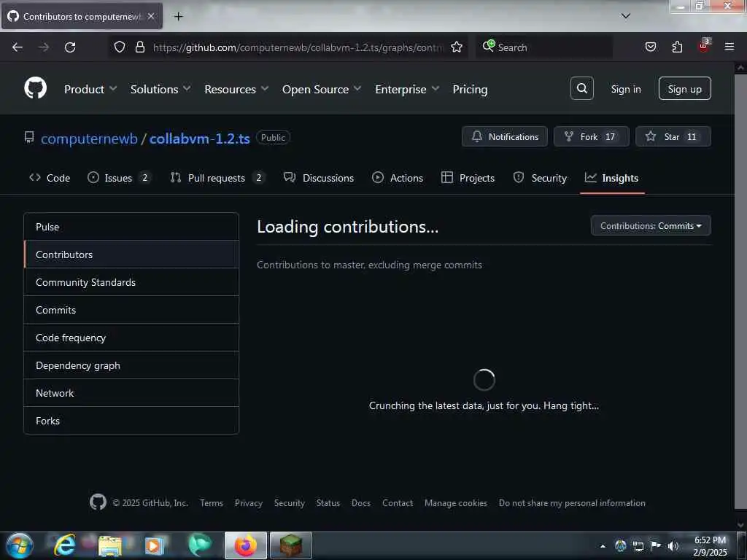Switch to the Discussions tab
The width and height of the screenshot is (747, 560).
(319, 178)
